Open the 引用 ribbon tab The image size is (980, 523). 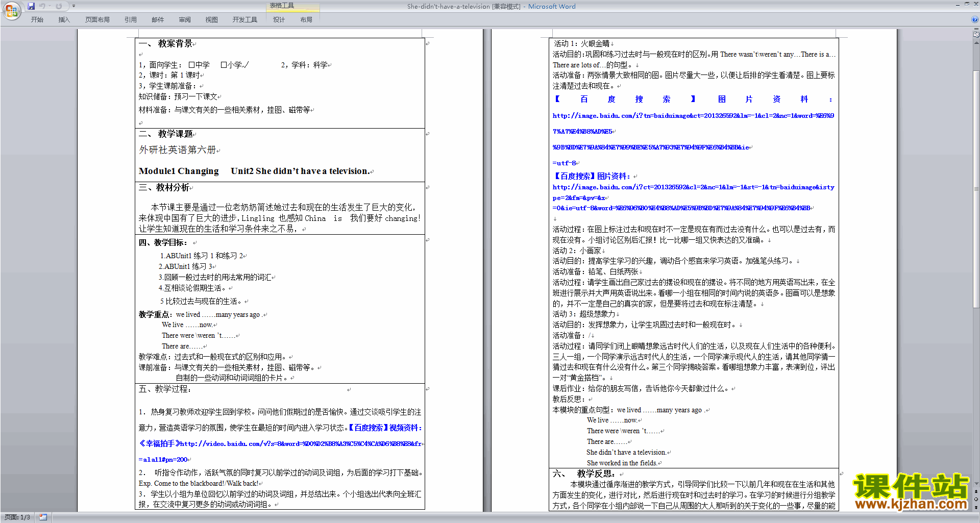click(x=131, y=20)
